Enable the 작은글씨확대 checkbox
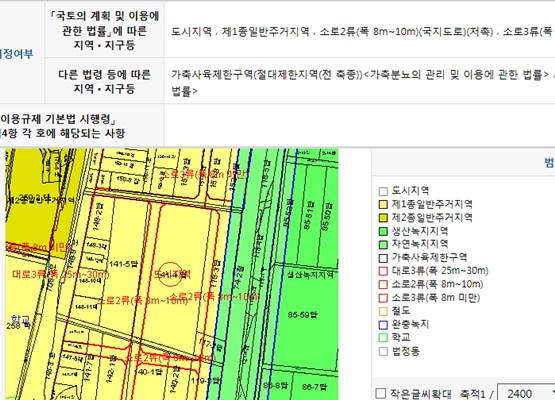Screen dimensions: 555x400 (381, 393)
